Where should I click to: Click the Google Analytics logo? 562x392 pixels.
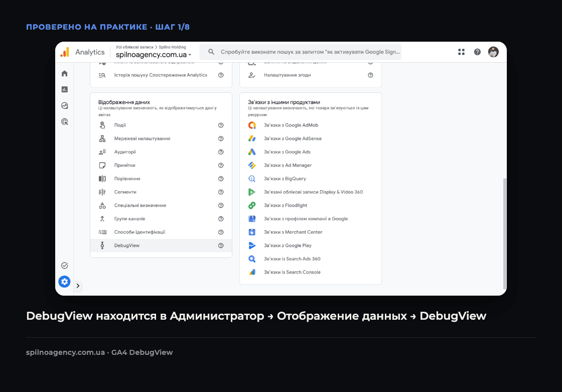(x=65, y=52)
